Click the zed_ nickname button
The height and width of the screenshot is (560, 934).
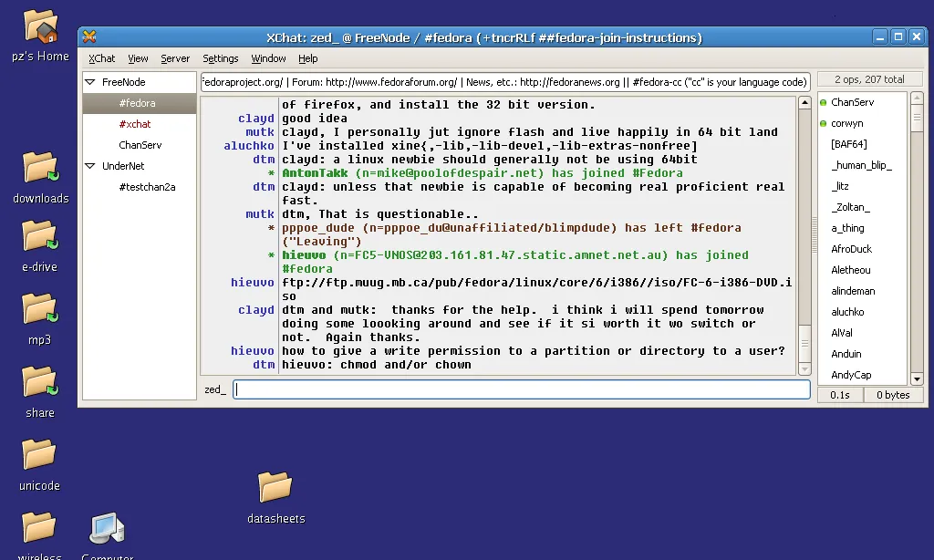click(x=215, y=389)
